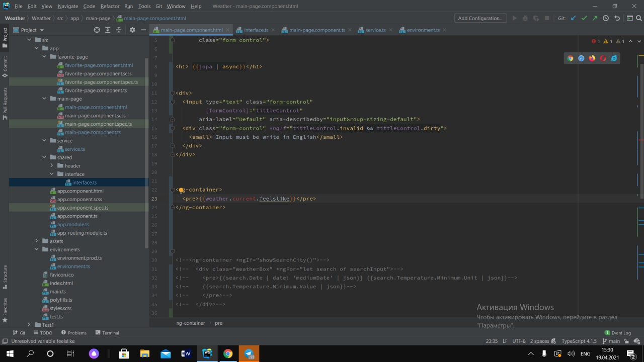The image size is (644, 362).
Task: Open the Refactor menu
Action: click(x=110, y=6)
